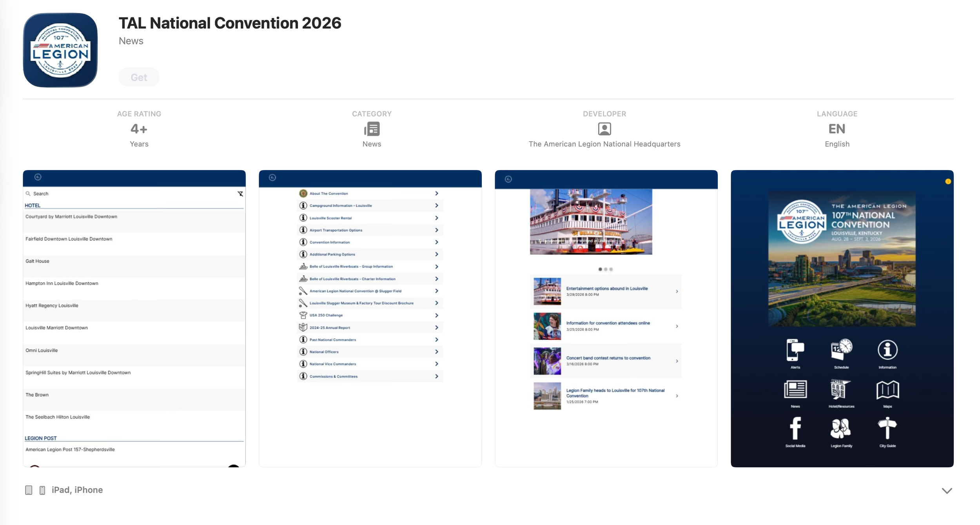
Task: Open Louisville Slugger Museum Discount Brochure entry
Action: pos(370,303)
